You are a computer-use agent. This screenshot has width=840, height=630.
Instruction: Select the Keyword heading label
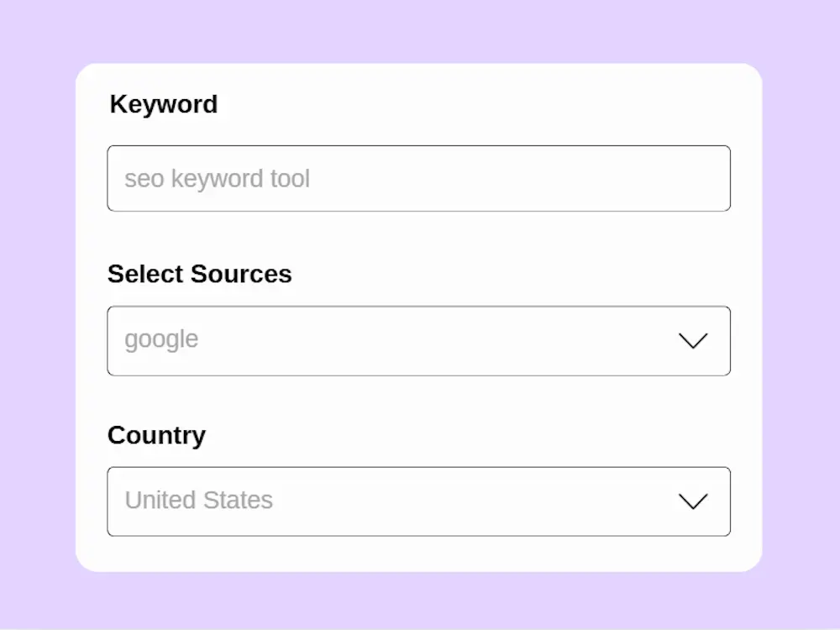(163, 104)
